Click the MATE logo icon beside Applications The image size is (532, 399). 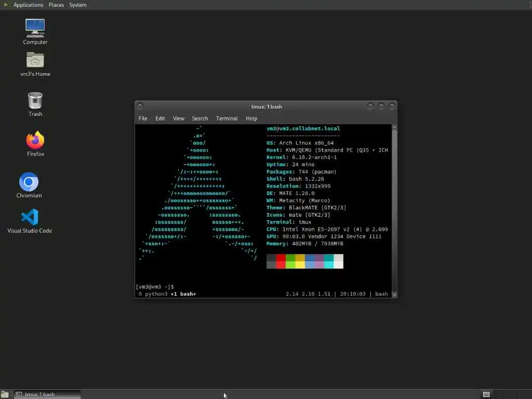5,5
